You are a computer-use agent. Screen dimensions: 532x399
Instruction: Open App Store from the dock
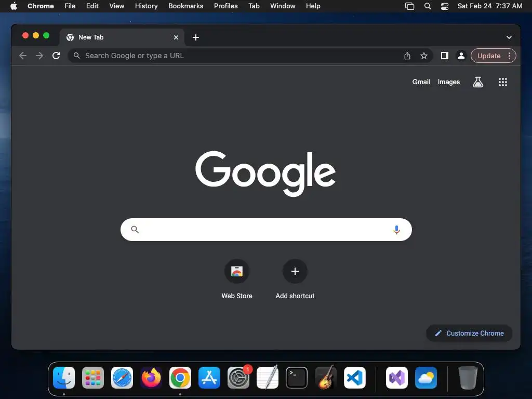pos(209,378)
